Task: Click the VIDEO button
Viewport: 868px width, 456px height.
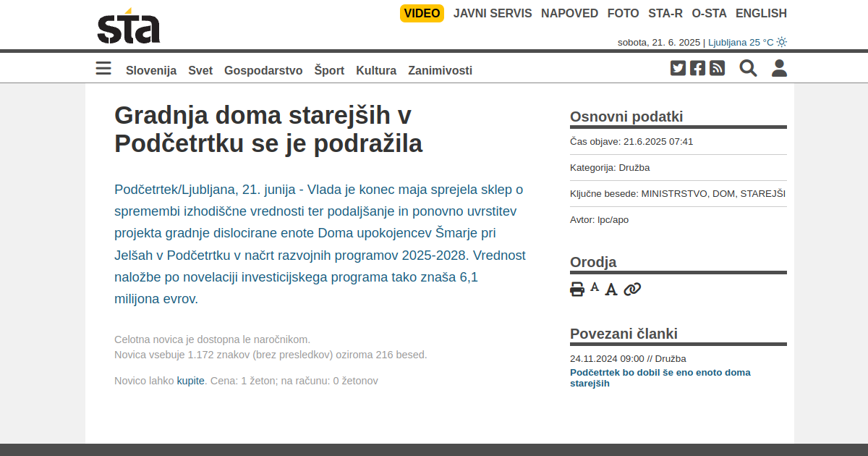Action: (422, 13)
